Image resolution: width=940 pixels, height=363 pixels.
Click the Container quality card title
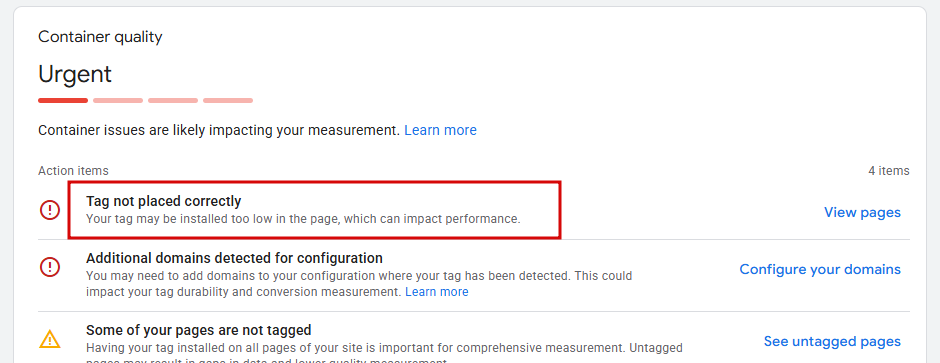[x=100, y=37]
